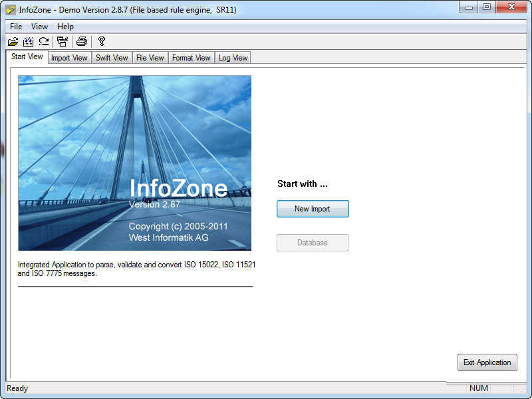The image size is (532, 399).
Task: Switch to the Format View tab
Action: pos(192,58)
